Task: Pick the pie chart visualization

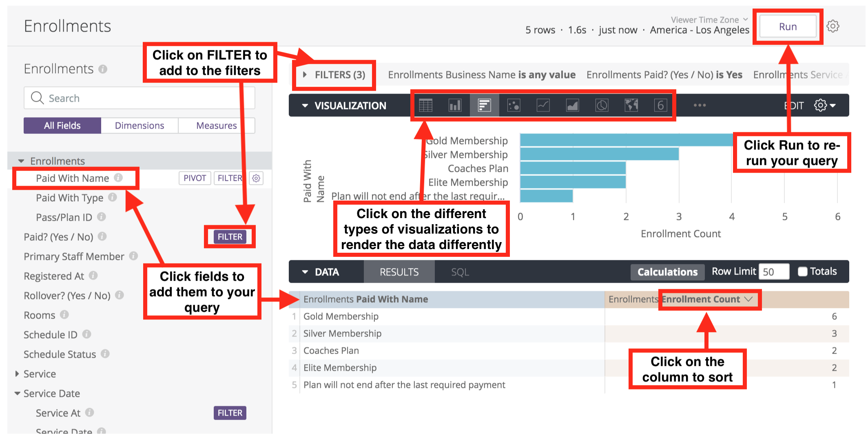Action: 602,106
